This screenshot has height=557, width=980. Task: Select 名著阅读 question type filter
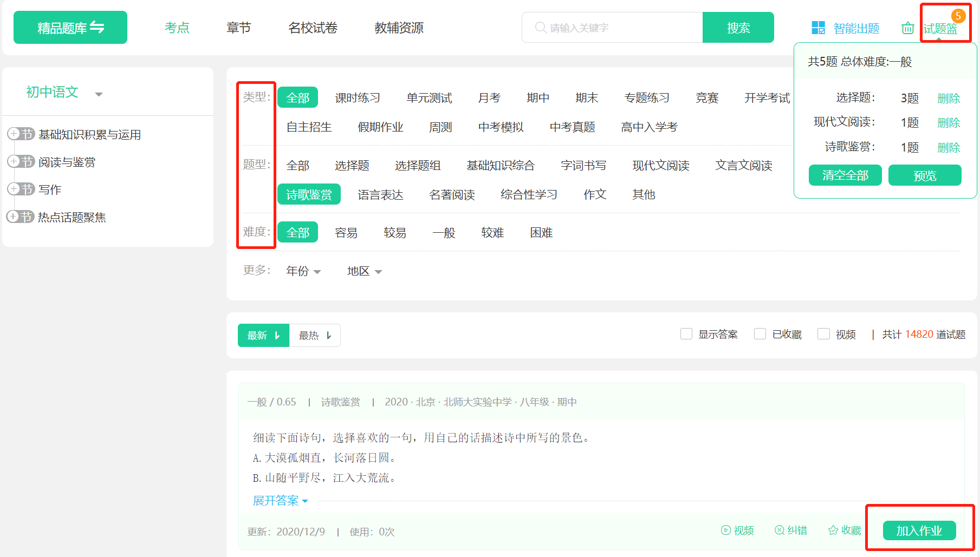(x=452, y=195)
